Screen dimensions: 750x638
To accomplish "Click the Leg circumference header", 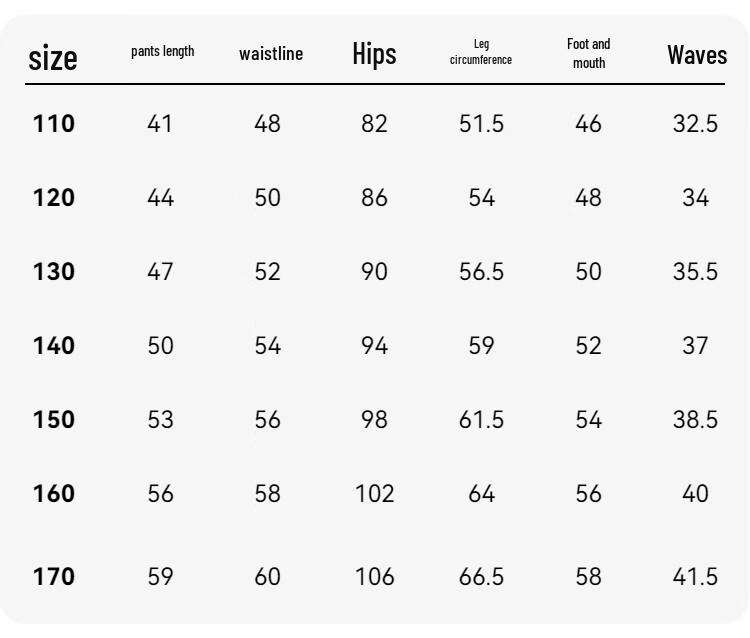I will (481, 52).
